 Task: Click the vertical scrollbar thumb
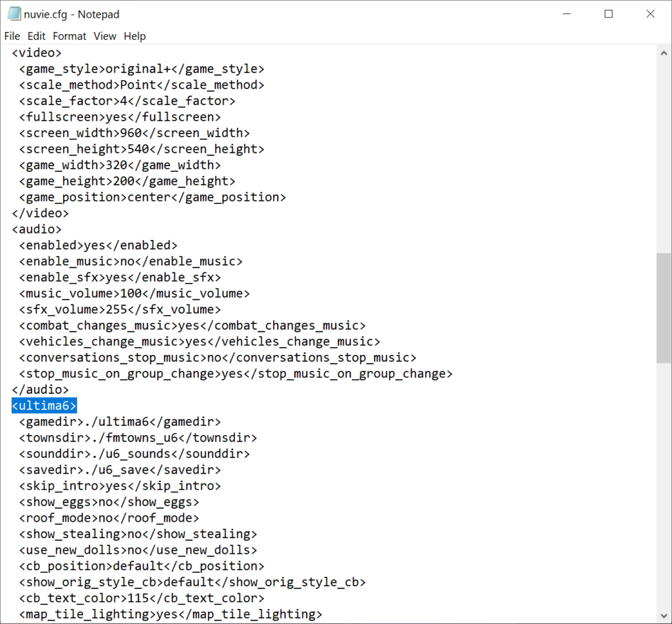point(664,308)
